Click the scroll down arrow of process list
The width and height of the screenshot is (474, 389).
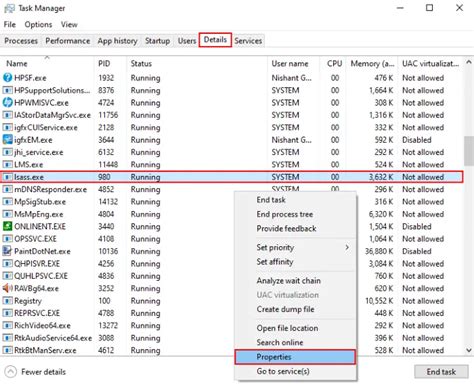click(x=469, y=350)
